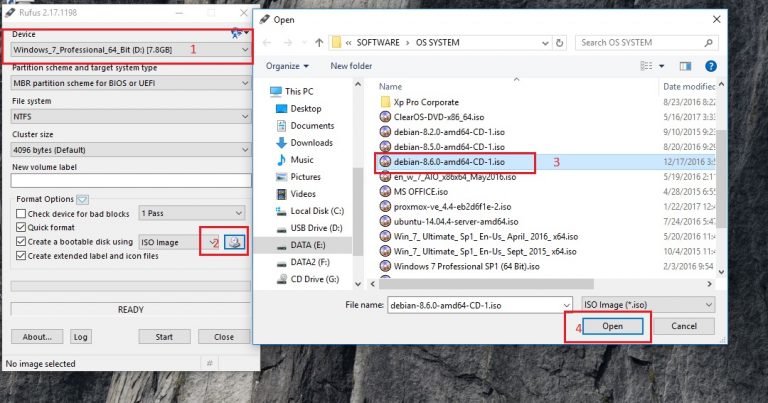Sort by the Name column header
768x403 pixels.
tap(390, 86)
